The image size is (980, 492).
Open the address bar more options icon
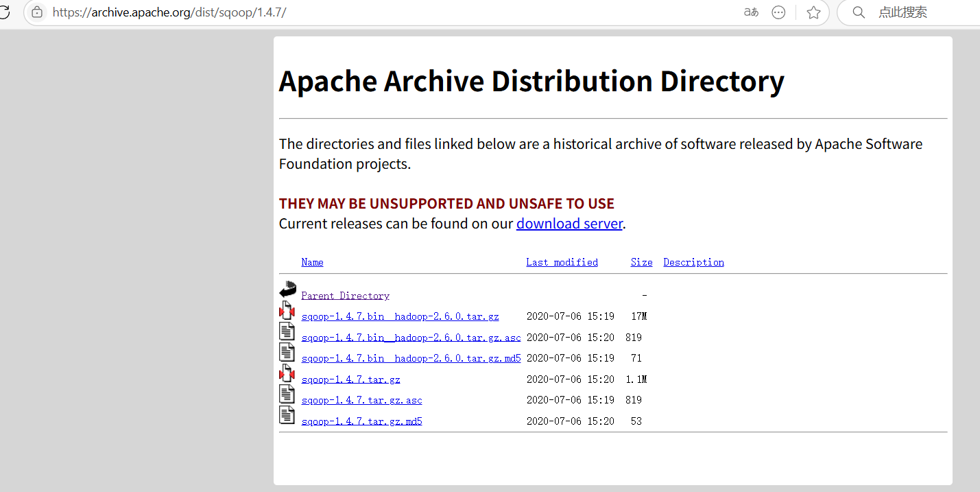pos(778,12)
